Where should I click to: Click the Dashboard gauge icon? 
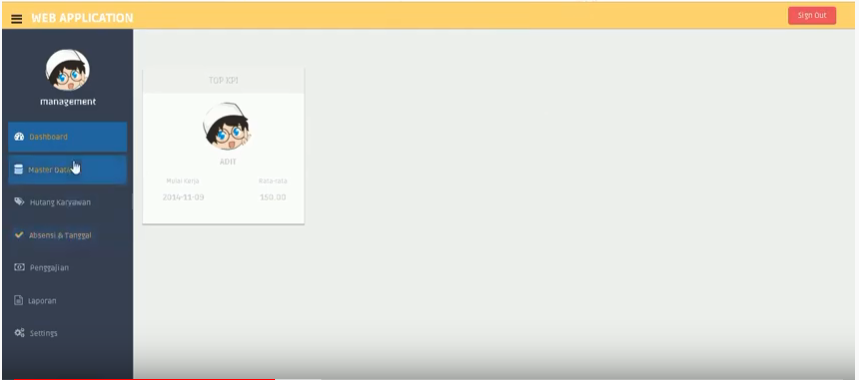point(19,137)
